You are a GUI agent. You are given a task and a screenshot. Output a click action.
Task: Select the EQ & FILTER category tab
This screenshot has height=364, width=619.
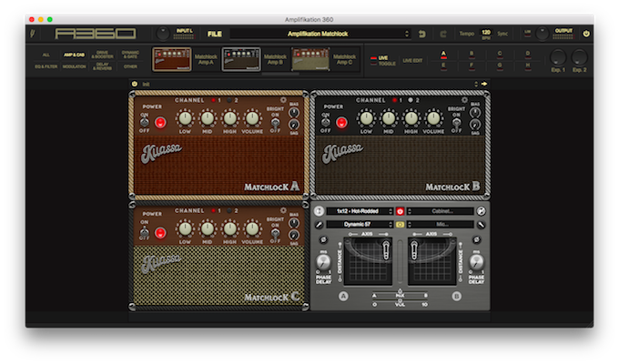click(46, 66)
